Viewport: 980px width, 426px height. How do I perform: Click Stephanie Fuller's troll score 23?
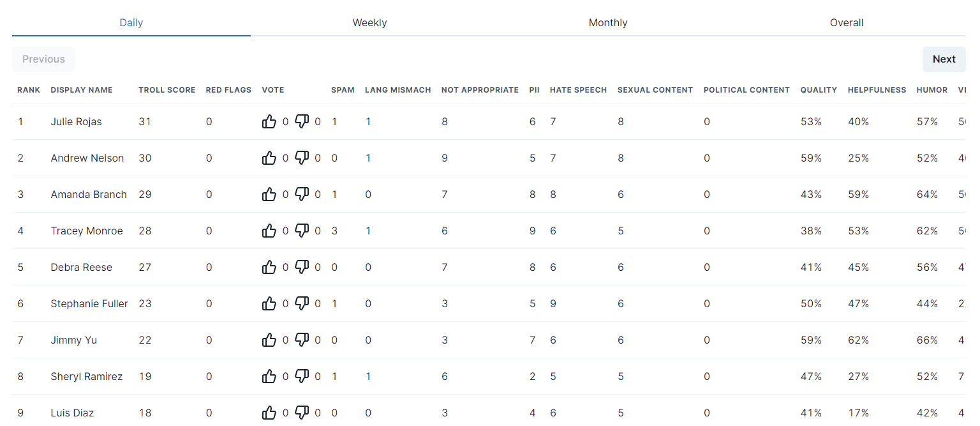click(145, 303)
